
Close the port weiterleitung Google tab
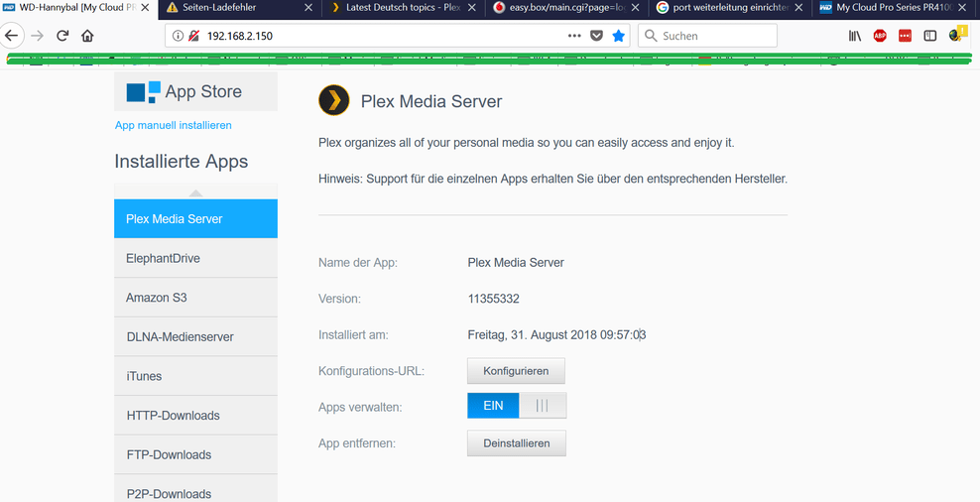(798, 8)
